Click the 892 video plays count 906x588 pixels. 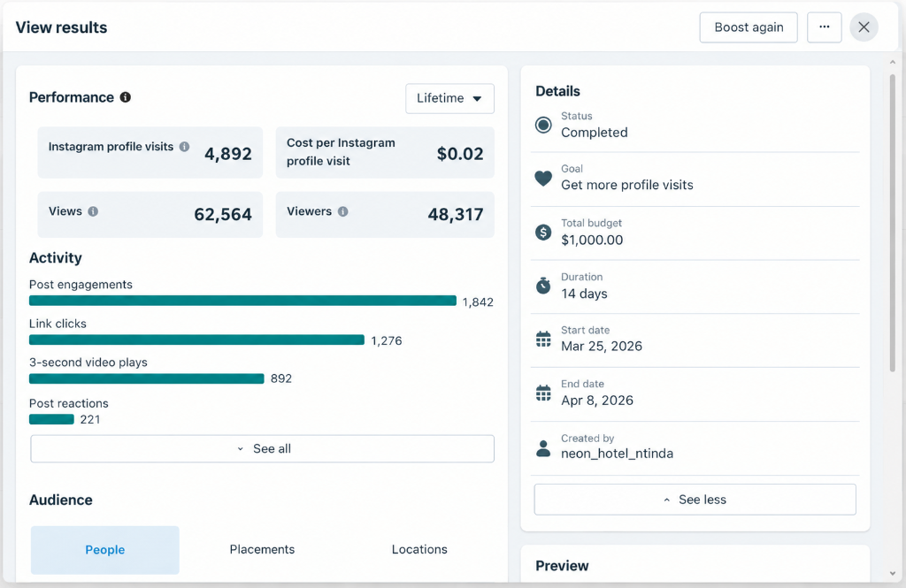coord(281,378)
